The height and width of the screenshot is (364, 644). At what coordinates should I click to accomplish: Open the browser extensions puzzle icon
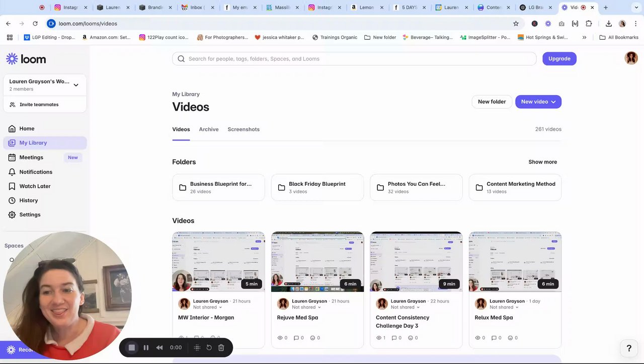[589, 24]
